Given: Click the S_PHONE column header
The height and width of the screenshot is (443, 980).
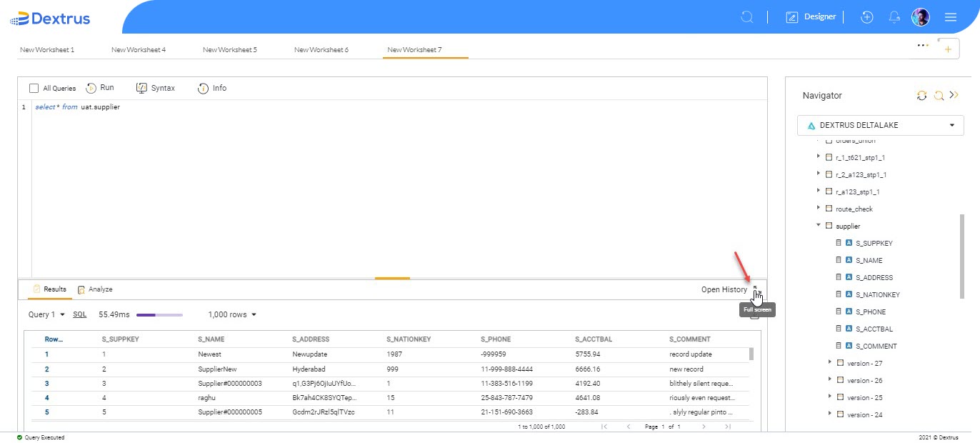Looking at the screenshot, I should click(x=496, y=339).
